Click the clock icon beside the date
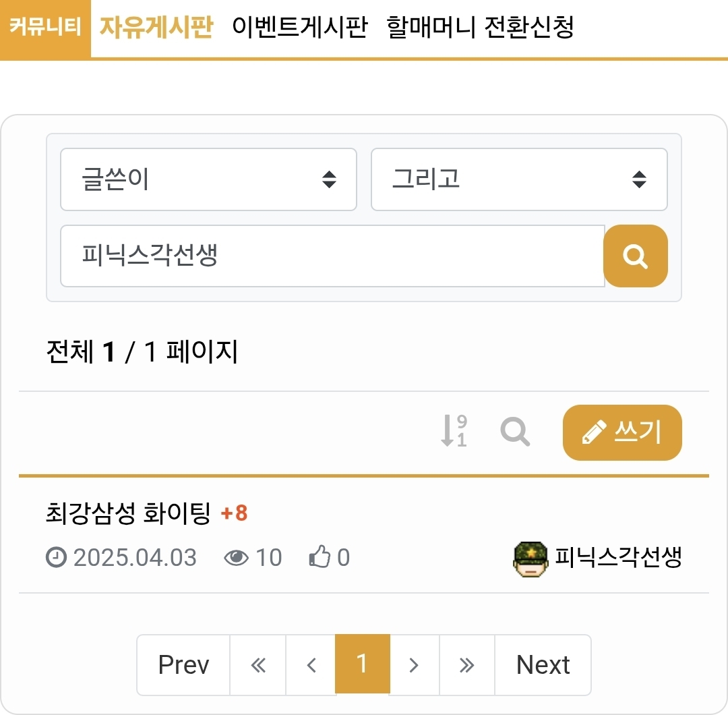The image size is (728, 715). [56, 558]
